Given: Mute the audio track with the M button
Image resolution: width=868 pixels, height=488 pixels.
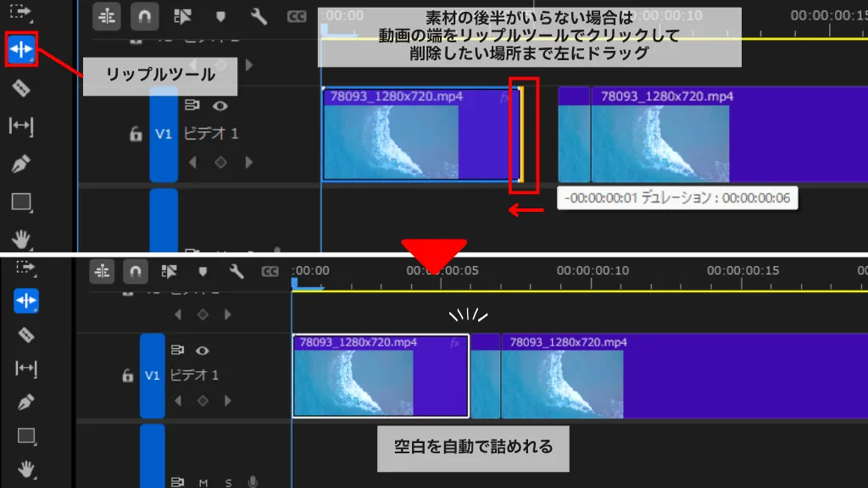Looking at the screenshot, I should point(203,483).
